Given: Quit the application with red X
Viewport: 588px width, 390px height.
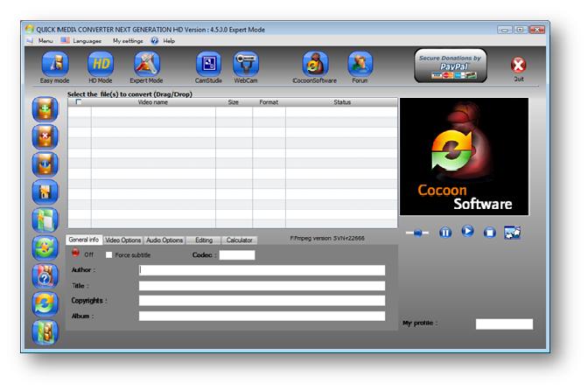Looking at the screenshot, I should (519, 66).
